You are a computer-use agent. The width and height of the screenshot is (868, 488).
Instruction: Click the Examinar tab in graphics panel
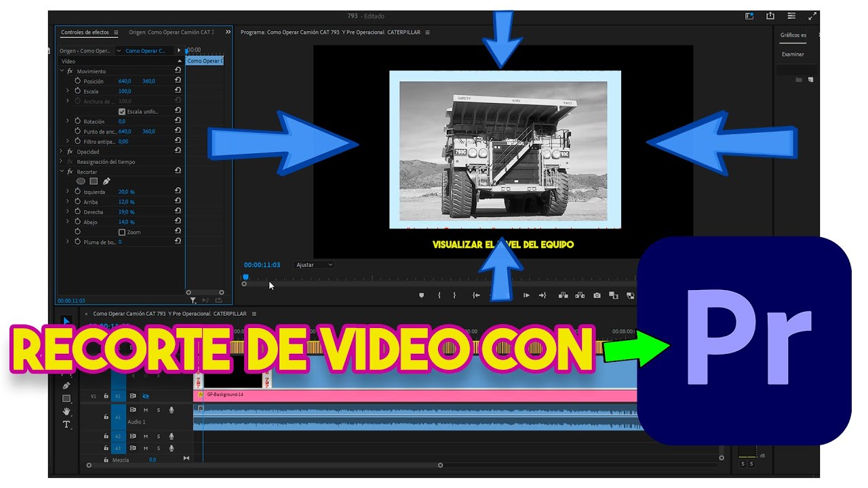tap(793, 54)
